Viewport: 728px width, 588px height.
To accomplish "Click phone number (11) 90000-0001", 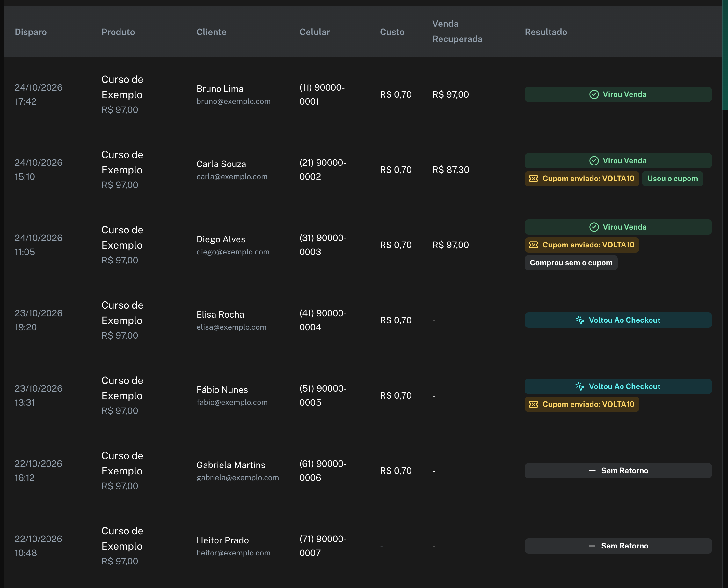I will [322, 94].
